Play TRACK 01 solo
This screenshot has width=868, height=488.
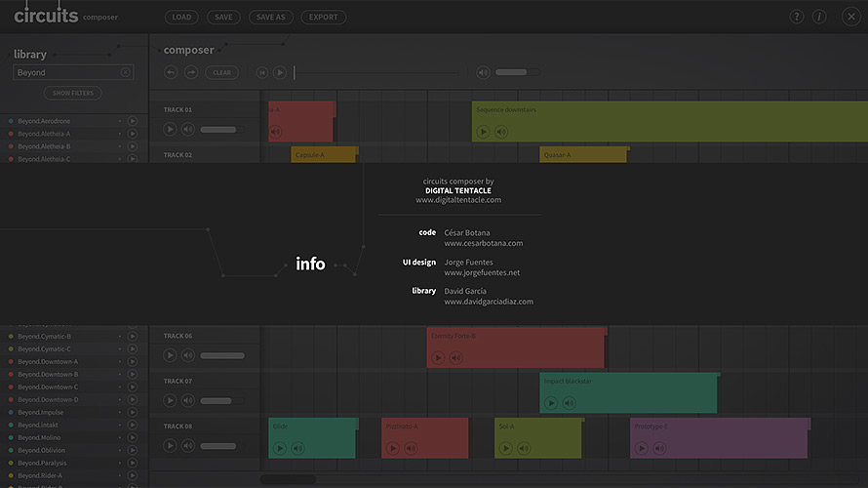click(x=170, y=129)
